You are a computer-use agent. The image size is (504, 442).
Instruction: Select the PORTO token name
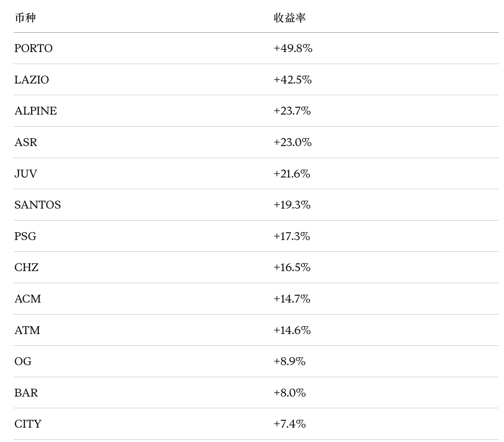33,48
